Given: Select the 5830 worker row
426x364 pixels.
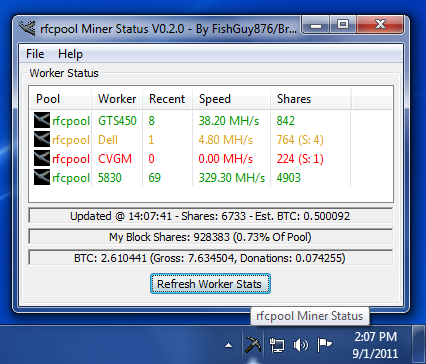Looking at the screenshot, I should [x=211, y=177].
